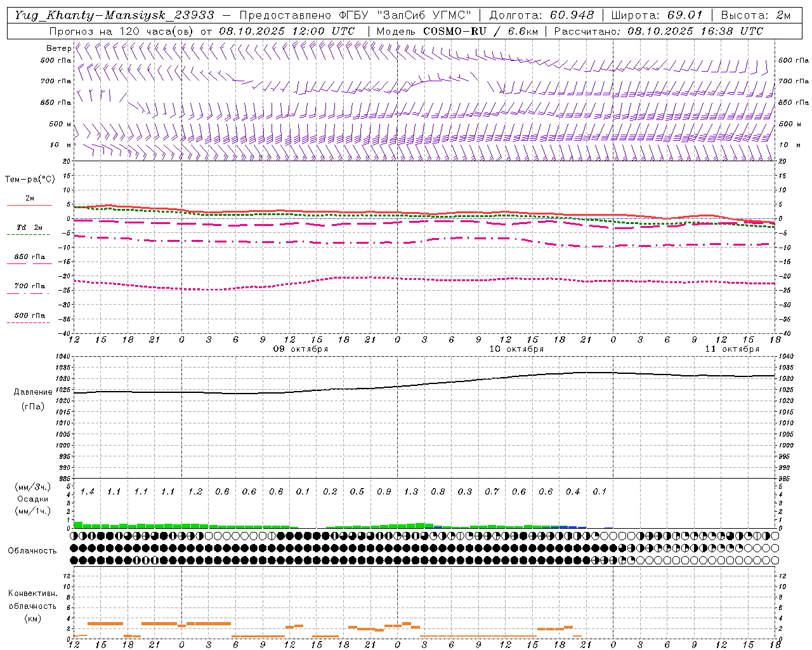Click the Td 2м legend entry
Image resolution: width=812 pixels, height=650 pixels.
coord(30,227)
